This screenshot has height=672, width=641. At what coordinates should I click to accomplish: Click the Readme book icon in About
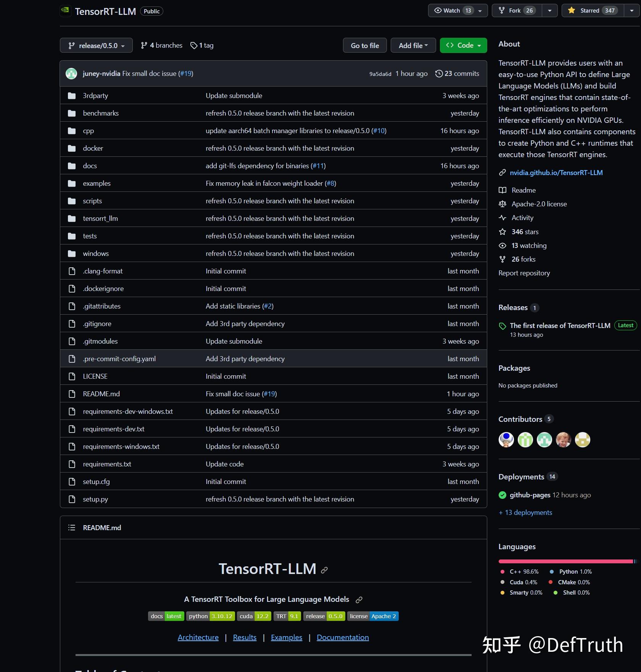pos(502,190)
